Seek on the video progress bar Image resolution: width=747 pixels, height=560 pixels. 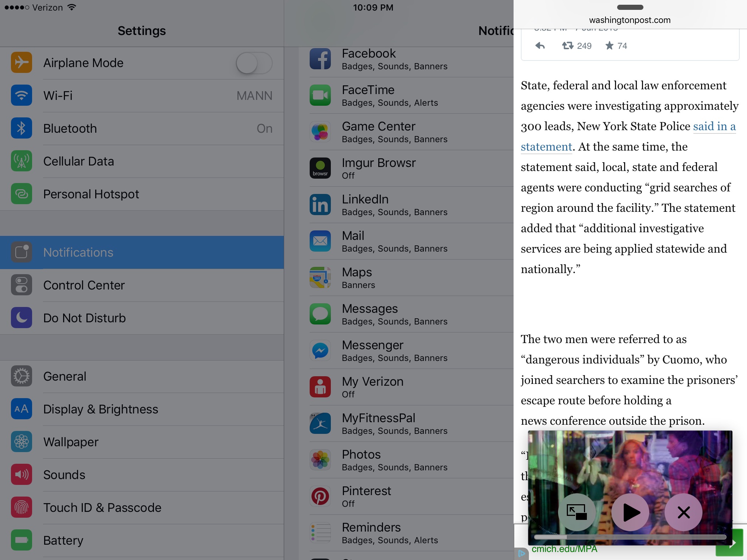[630, 537]
